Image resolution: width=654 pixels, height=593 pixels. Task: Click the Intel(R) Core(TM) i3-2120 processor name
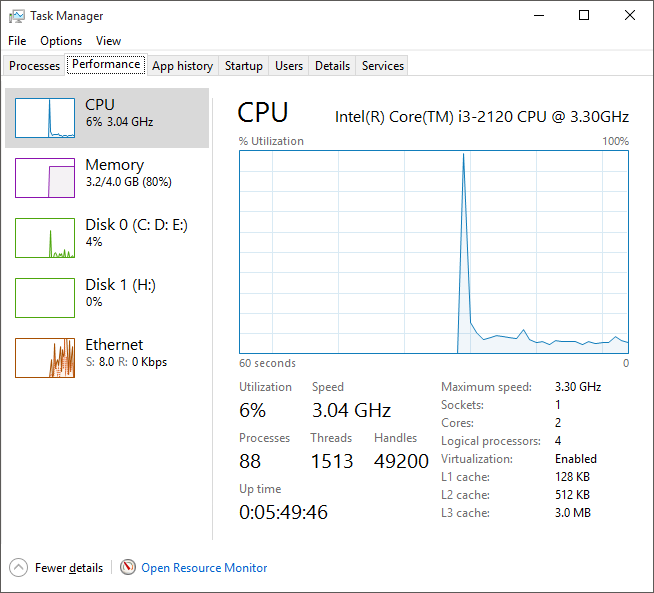point(482,117)
